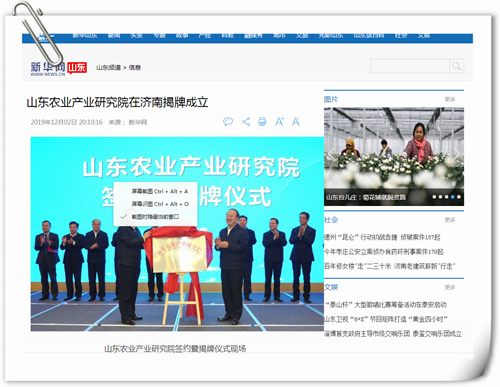Select the highlighted blue carousel dot
Image resolution: width=500 pixels, height=387 pixels.
(453, 197)
